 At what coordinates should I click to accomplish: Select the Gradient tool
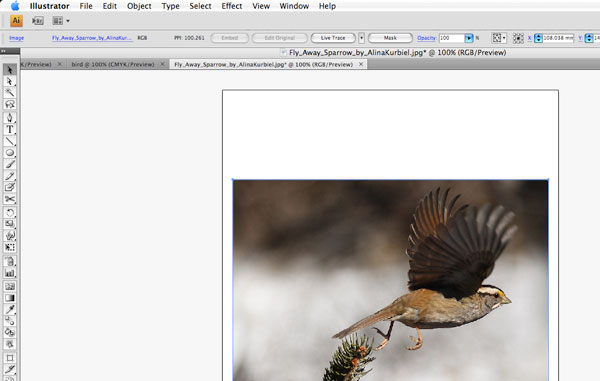[x=10, y=298]
